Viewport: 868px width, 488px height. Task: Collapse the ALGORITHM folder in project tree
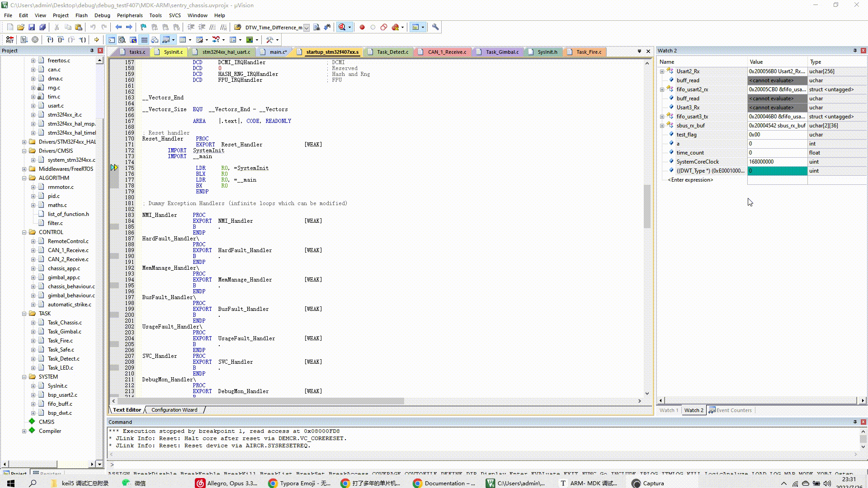pyautogui.click(x=24, y=178)
